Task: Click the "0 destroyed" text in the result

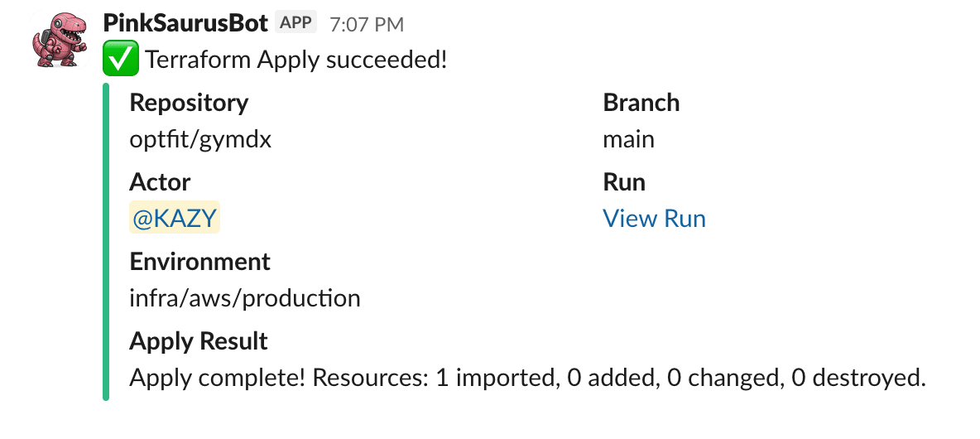Action: [857, 379]
